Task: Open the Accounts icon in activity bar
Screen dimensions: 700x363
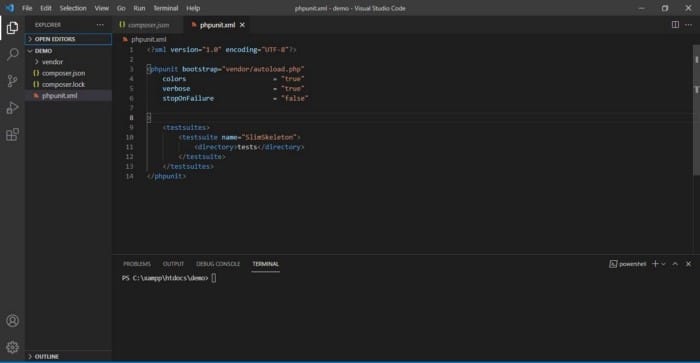Action: click(x=12, y=321)
